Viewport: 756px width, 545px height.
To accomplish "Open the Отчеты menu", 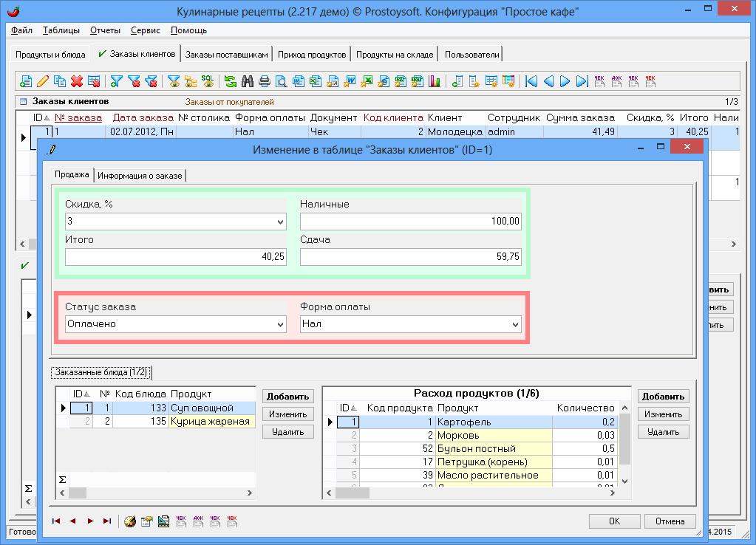I will (104, 30).
